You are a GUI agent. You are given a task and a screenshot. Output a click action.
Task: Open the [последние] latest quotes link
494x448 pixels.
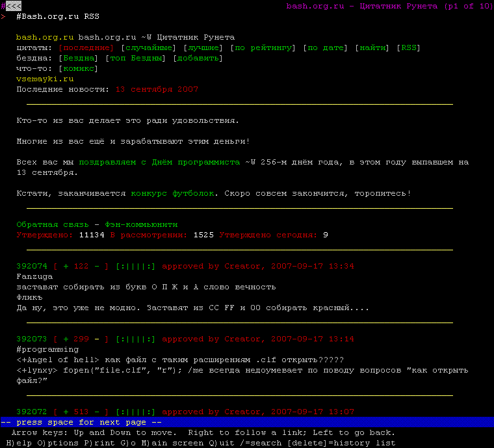(86, 47)
